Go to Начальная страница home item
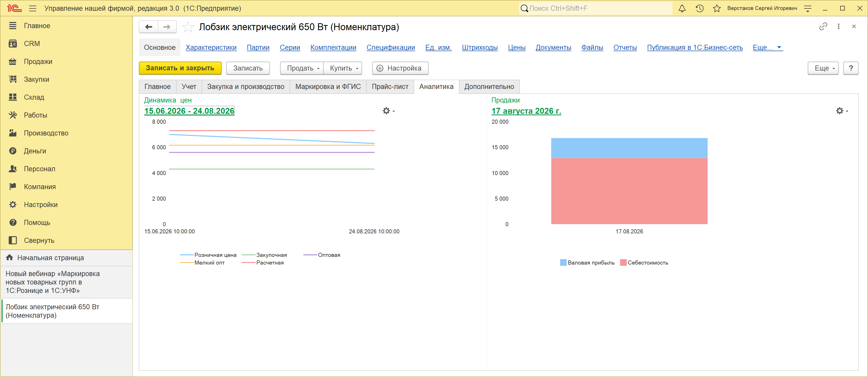 (x=66, y=258)
